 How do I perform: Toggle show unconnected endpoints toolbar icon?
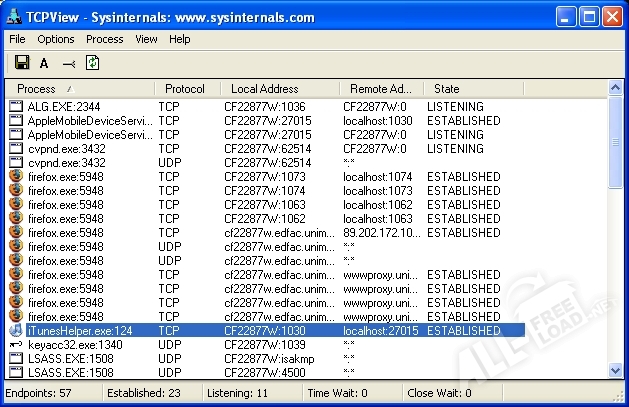click(69, 63)
